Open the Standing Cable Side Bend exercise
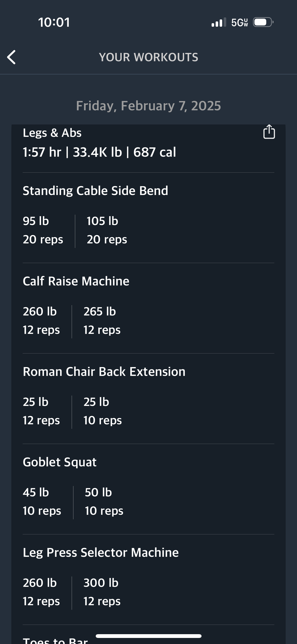 pyautogui.click(x=95, y=191)
